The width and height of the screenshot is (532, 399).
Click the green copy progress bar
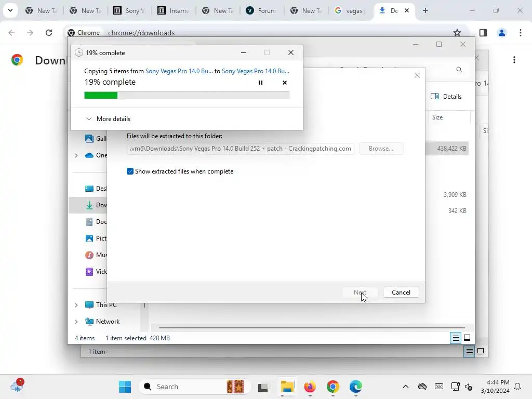tap(187, 96)
